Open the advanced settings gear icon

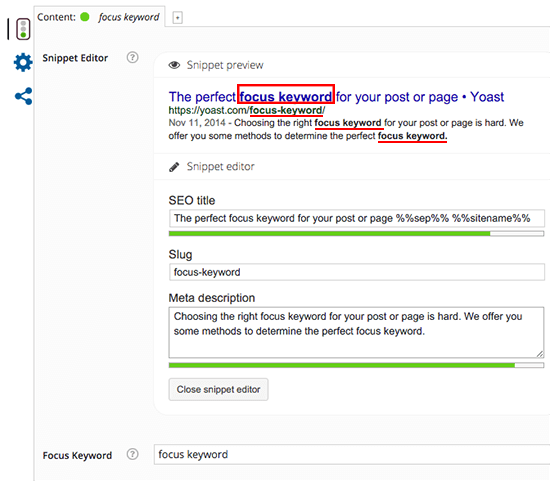point(23,62)
